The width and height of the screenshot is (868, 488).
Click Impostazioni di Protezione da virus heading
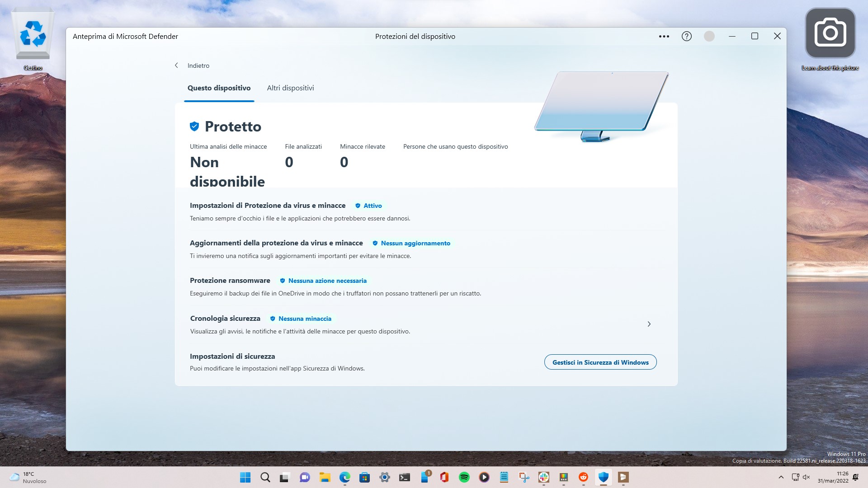(268, 206)
